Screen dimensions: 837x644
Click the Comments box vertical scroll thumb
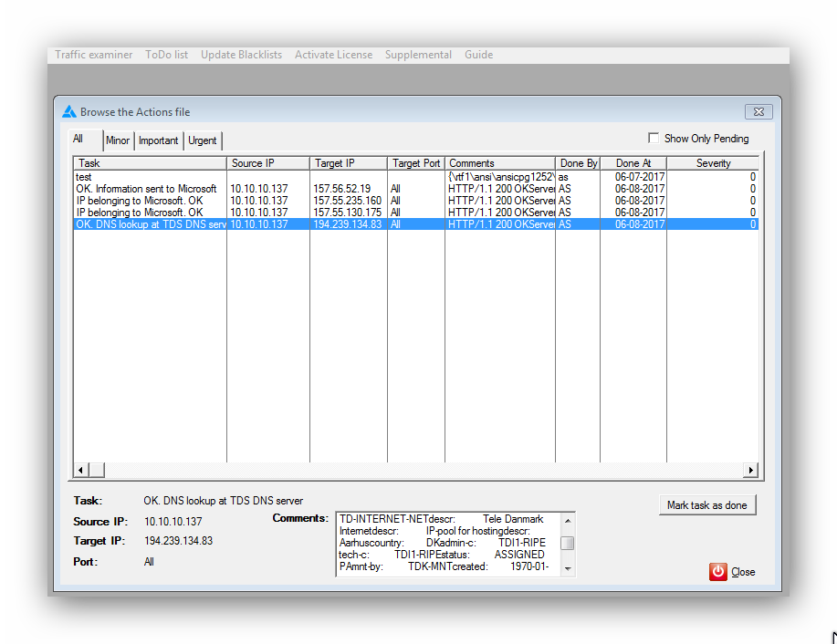click(568, 543)
